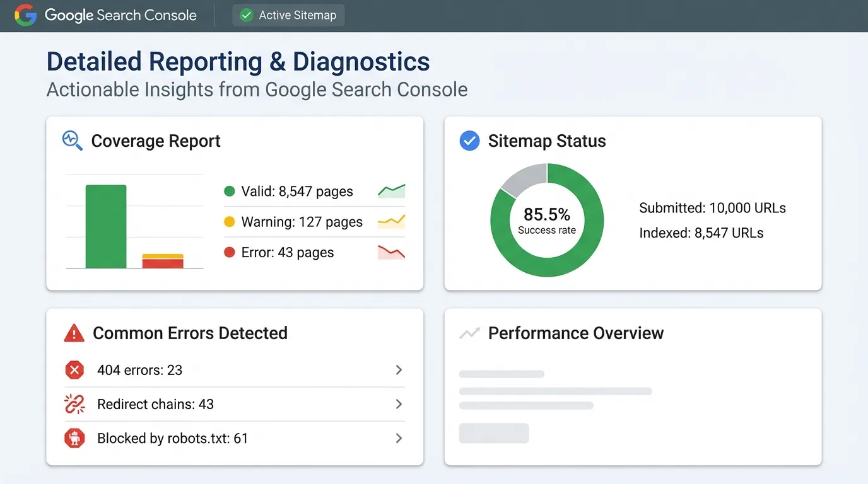Expand the Blocked by robots.txt row chevron

point(399,438)
